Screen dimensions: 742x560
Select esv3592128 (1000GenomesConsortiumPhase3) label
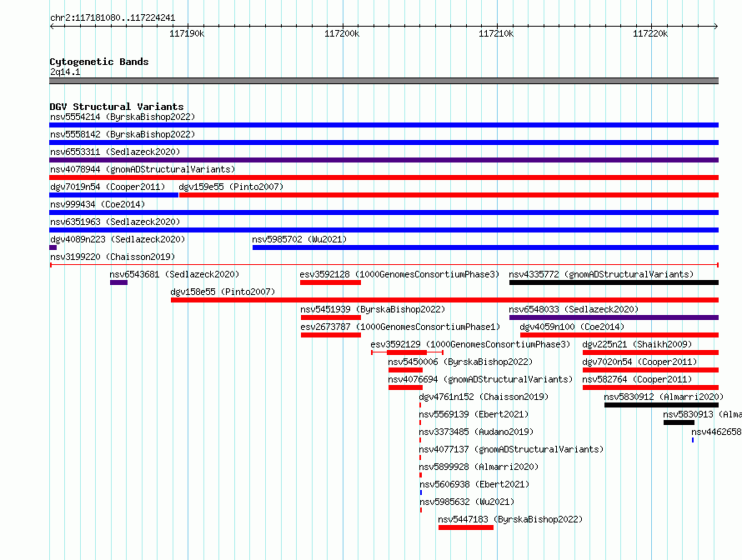tap(399, 274)
